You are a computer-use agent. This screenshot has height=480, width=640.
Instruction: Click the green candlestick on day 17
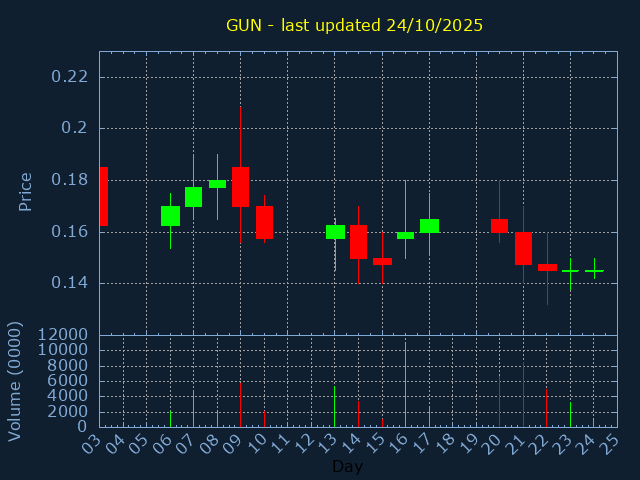[x=429, y=226]
